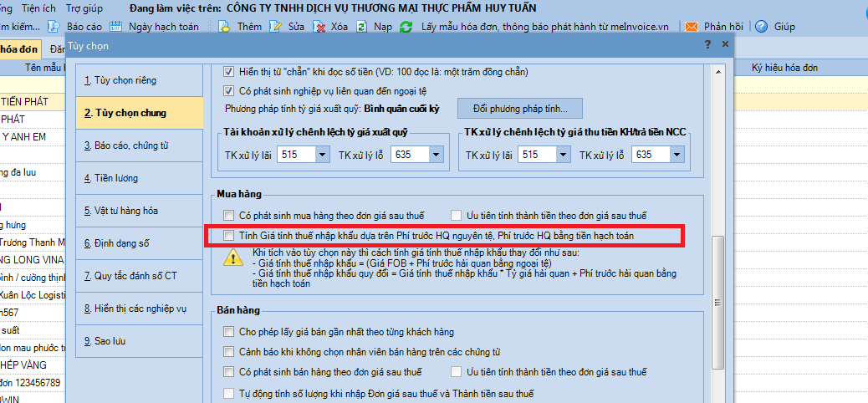Click the Nạp (reload) toolbar icon
Image resolution: width=868 pixels, height=403 pixels.
coord(362,27)
